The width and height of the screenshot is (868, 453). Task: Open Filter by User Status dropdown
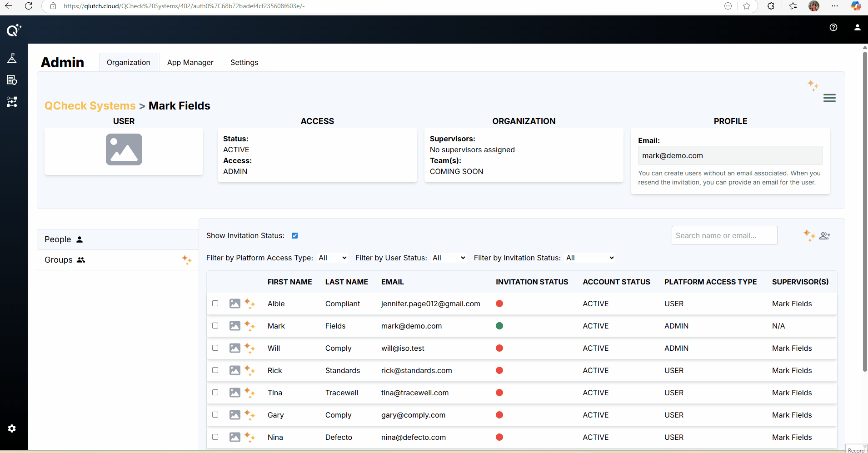449,258
